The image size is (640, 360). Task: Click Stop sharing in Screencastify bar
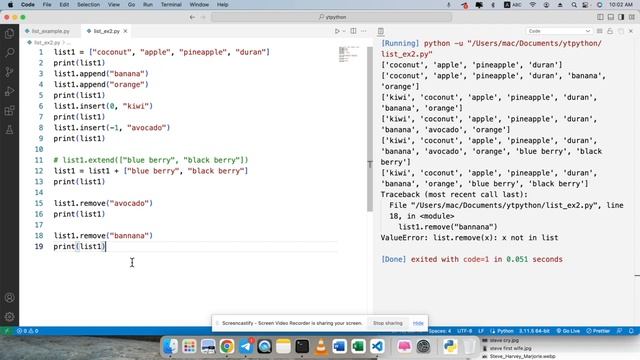click(387, 323)
